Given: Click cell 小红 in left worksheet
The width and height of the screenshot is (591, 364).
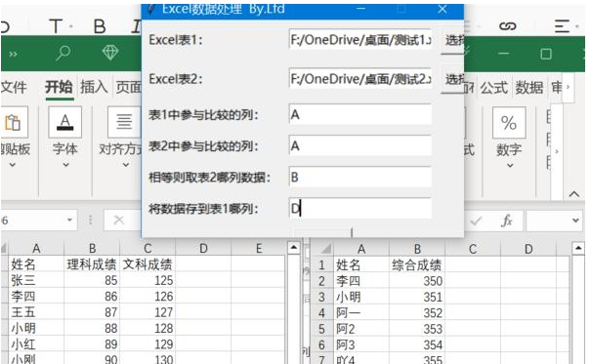Looking at the screenshot, I should click(x=36, y=344).
